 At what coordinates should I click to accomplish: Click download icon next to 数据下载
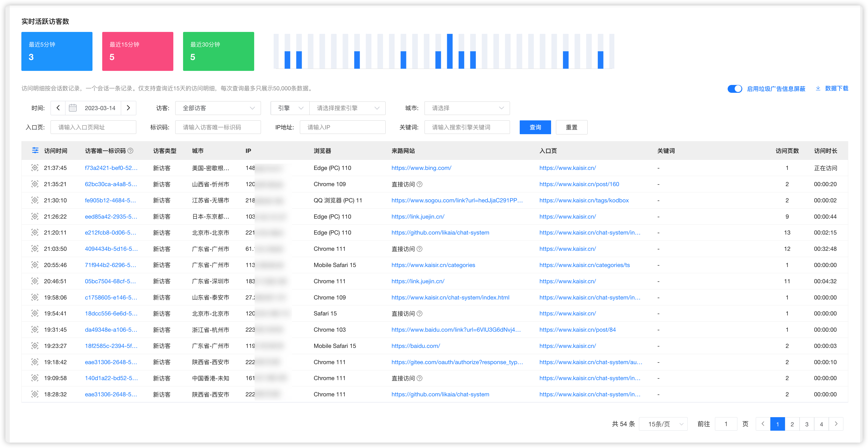(x=818, y=88)
